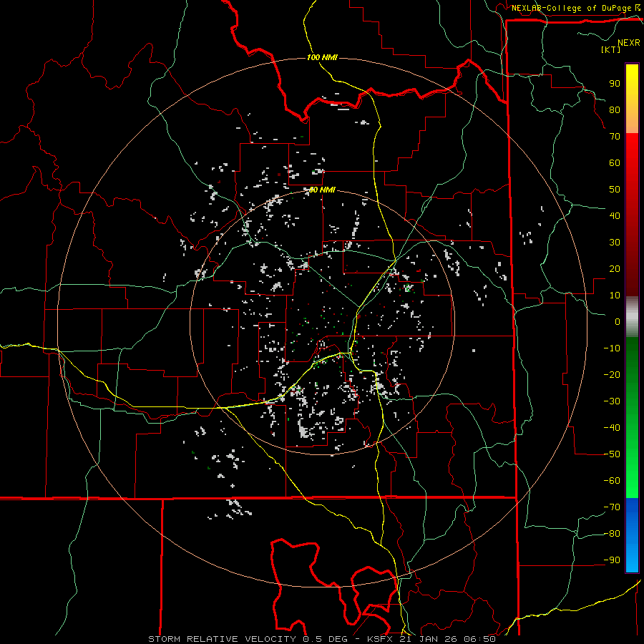Click the NEXR label above the scale
This screenshot has height=644, width=644.
tap(628, 43)
